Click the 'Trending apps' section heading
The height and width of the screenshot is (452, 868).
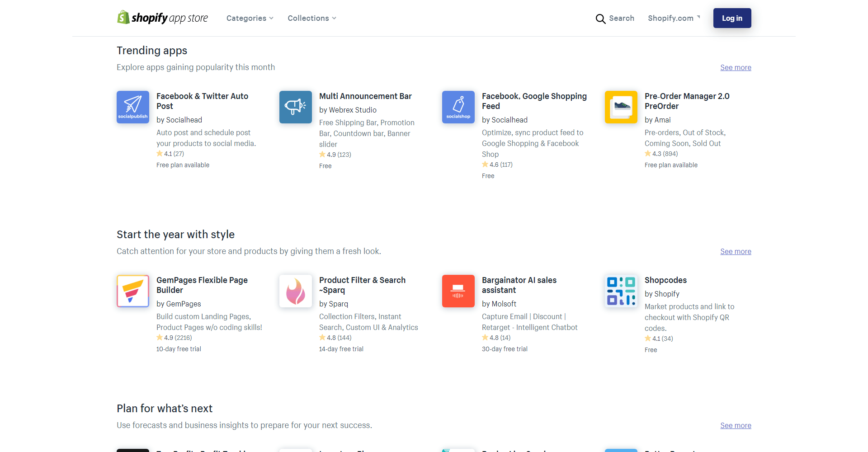[152, 51]
